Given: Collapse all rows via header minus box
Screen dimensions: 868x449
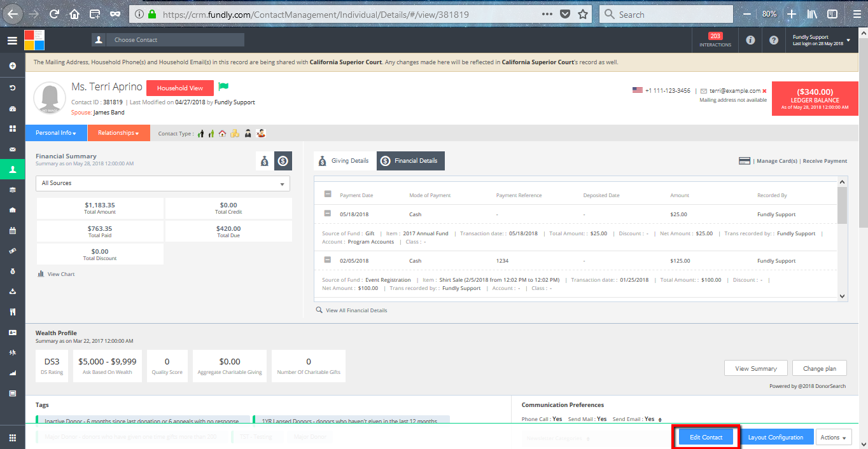Looking at the screenshot, I should (x=328, y=195).
